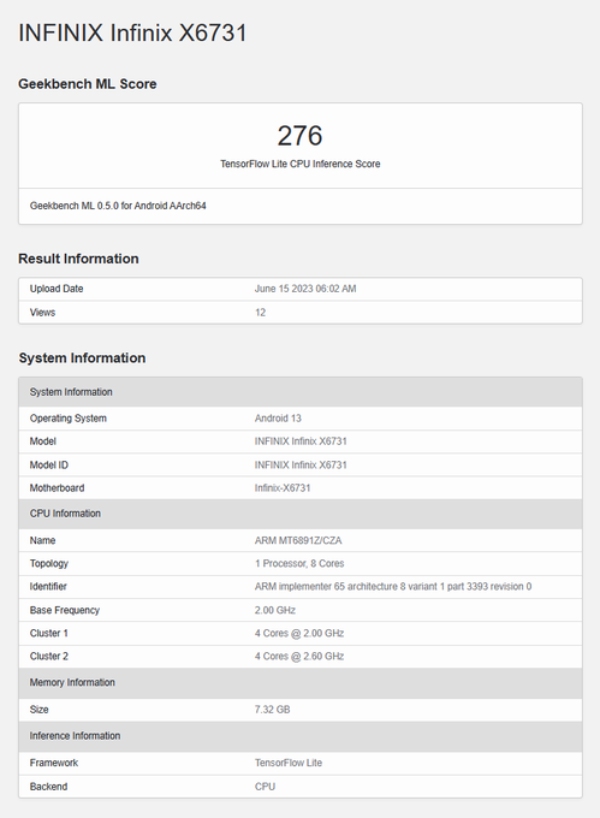Viewport: 600px width, 818px height.
Task: Click the Topology label
Action: point(49,563)
